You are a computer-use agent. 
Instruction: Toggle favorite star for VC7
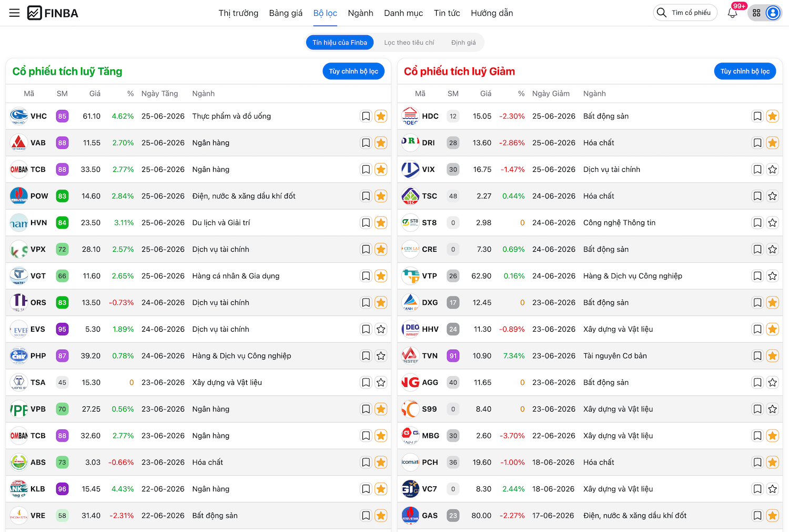point(773,489)
